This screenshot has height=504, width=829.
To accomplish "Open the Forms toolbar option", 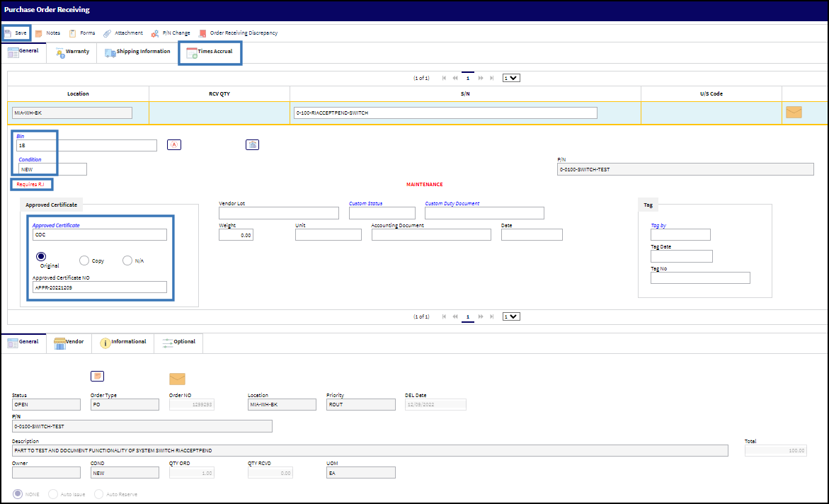I will coord(83,33).
